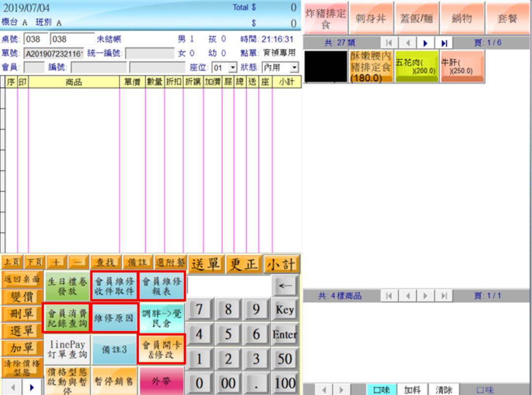Viewport: 532px width, 395px height.
Task: Go to next category page arrow
Action: click(x=426, y=43)
